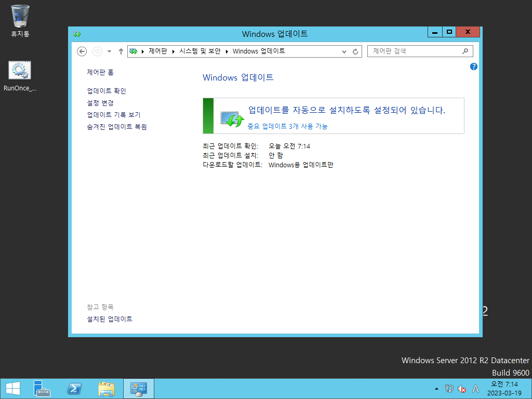
Task: Open 업데이트 기록 보기 link
Action: coord(114,115)
